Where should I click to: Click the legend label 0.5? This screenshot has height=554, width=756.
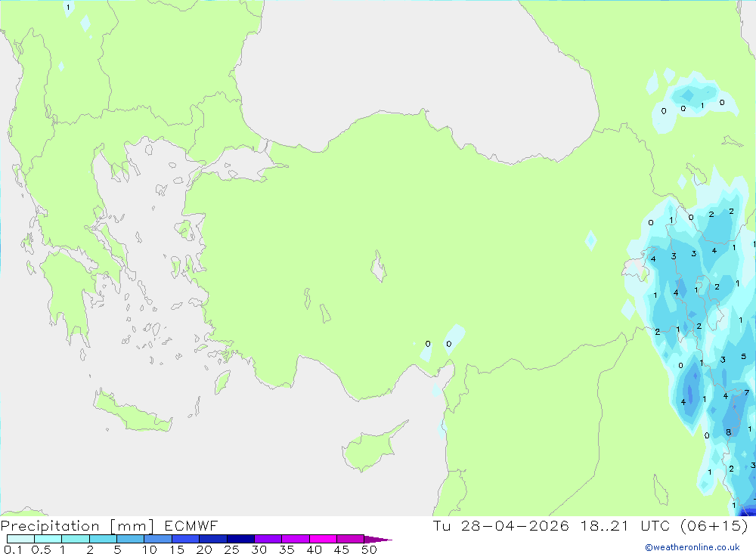click(41, 549)
